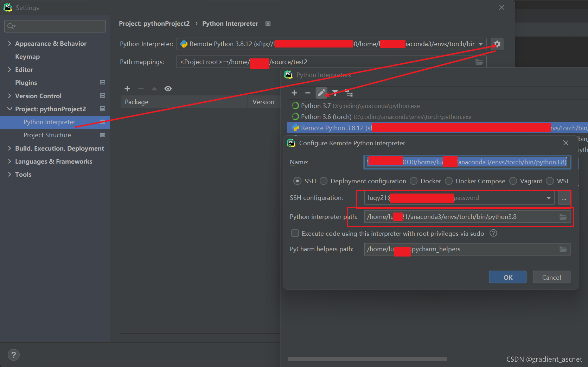Screen dimensions: 588x367
Task: Browse Python interpreter path folder icon
Action: [x=563, y=217]
